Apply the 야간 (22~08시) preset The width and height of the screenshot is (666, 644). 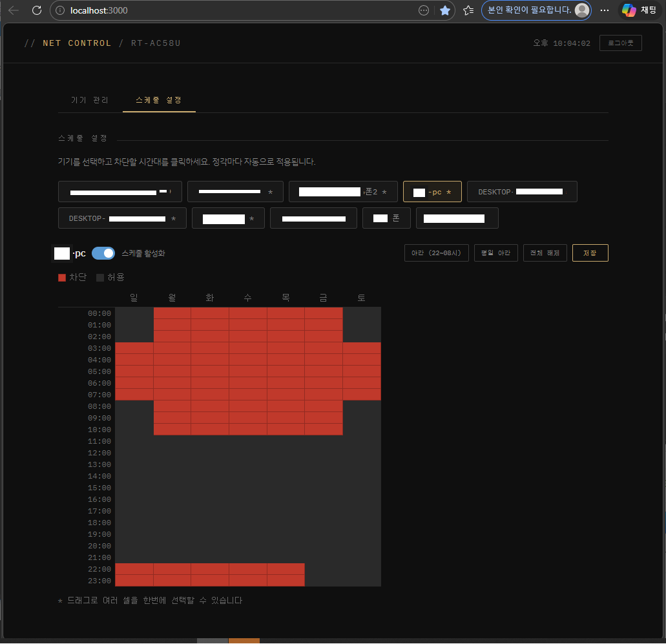tap(436, 253)
